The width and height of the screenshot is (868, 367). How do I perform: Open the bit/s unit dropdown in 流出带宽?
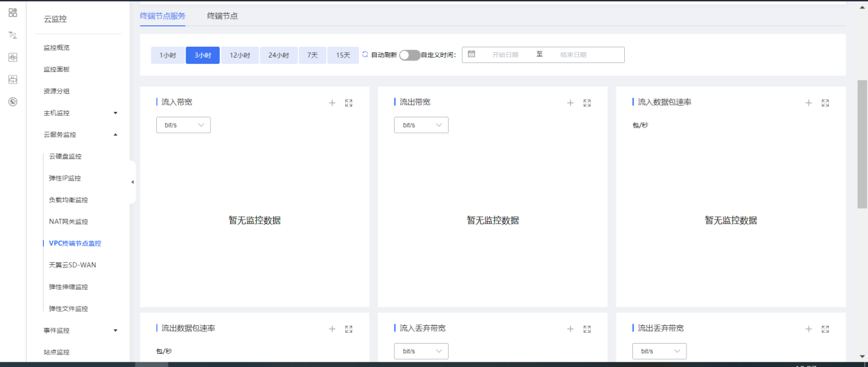pos(421,125)
